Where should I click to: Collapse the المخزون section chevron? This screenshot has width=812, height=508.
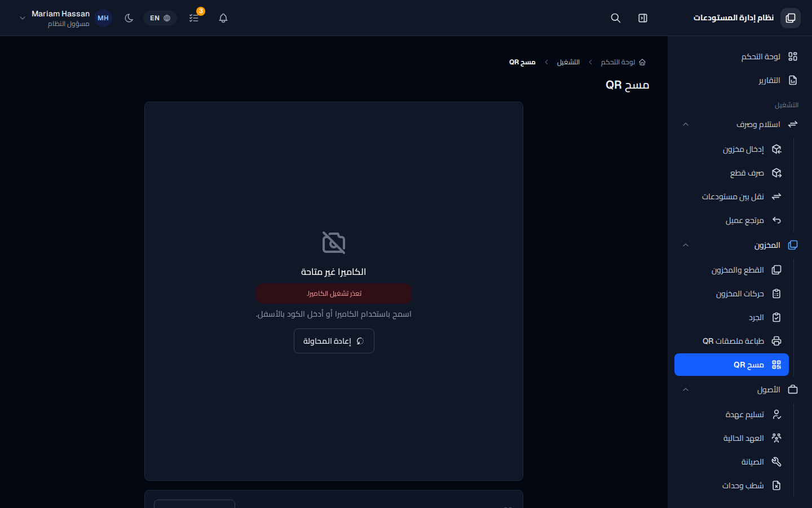[686, 245]
